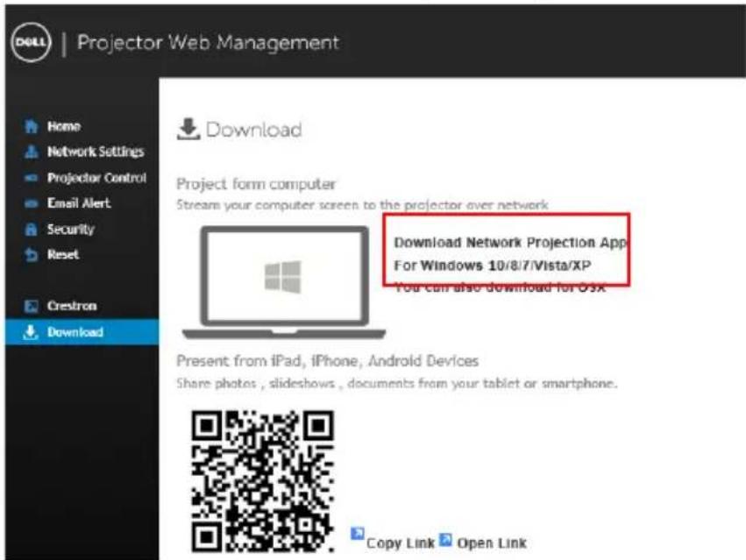Click the Network Settings sidebar icon
This screenshot has height=560, width=746.
point(31,152)
